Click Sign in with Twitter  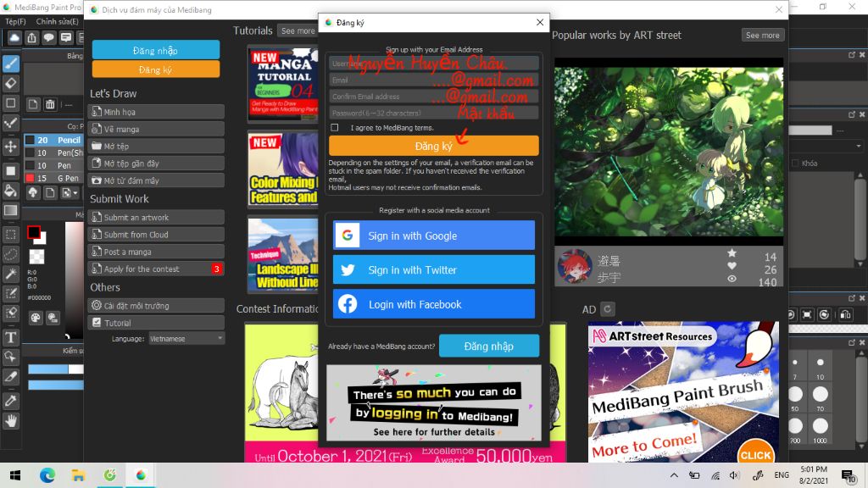[434, 269]
